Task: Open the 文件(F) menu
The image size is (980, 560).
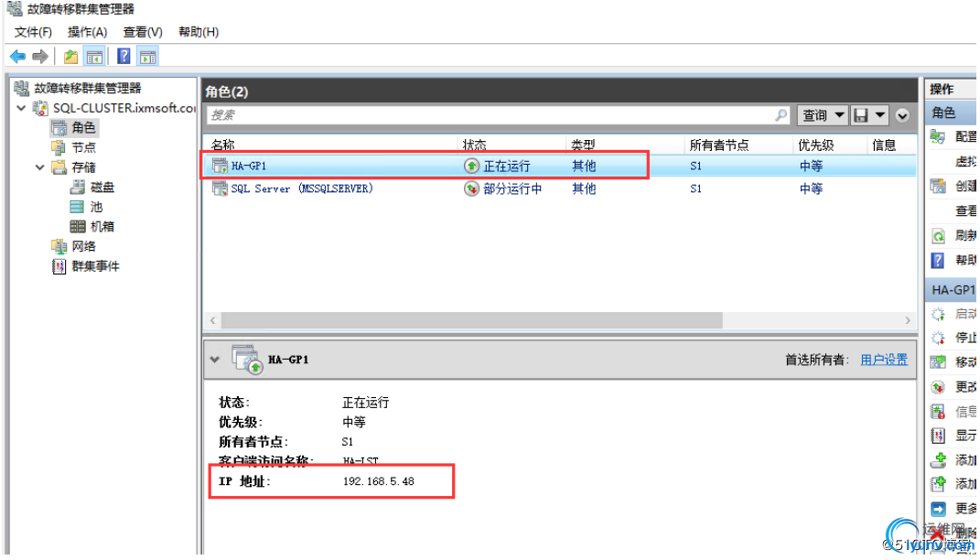Action: coord(33,32)
